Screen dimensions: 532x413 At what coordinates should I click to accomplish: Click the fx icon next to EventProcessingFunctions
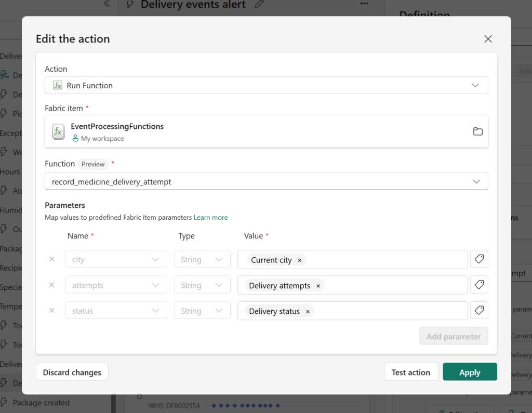click(58, 131)
